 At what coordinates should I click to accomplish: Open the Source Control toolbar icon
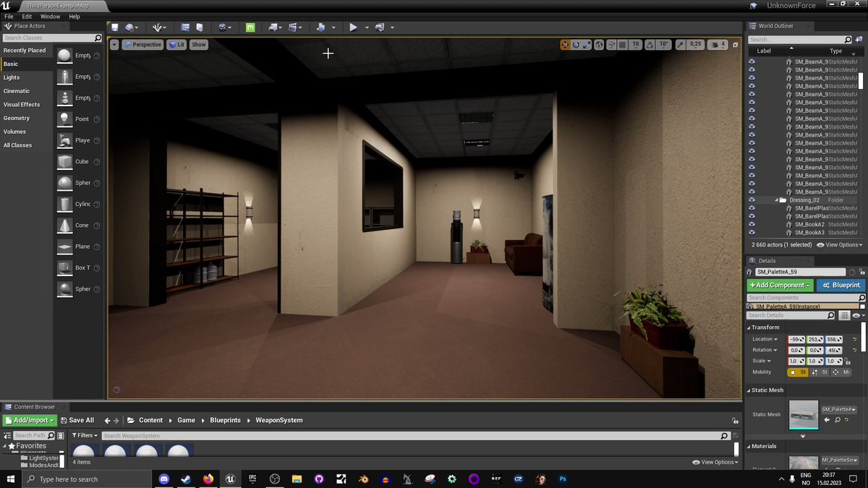130,27
